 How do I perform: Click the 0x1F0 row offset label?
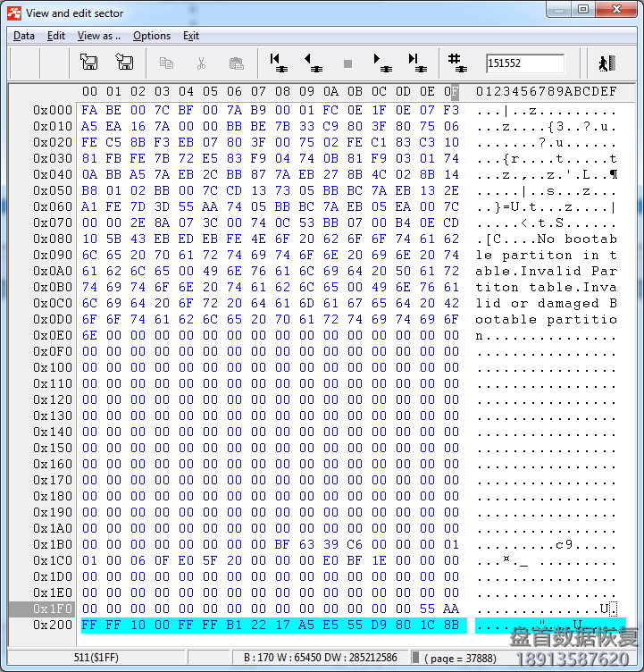(53, 609)
